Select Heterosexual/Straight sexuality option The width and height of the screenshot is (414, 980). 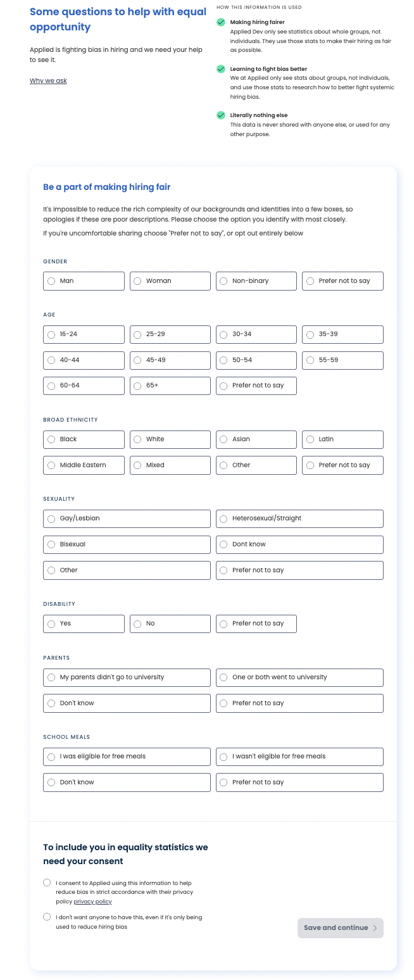coord(223,519)
